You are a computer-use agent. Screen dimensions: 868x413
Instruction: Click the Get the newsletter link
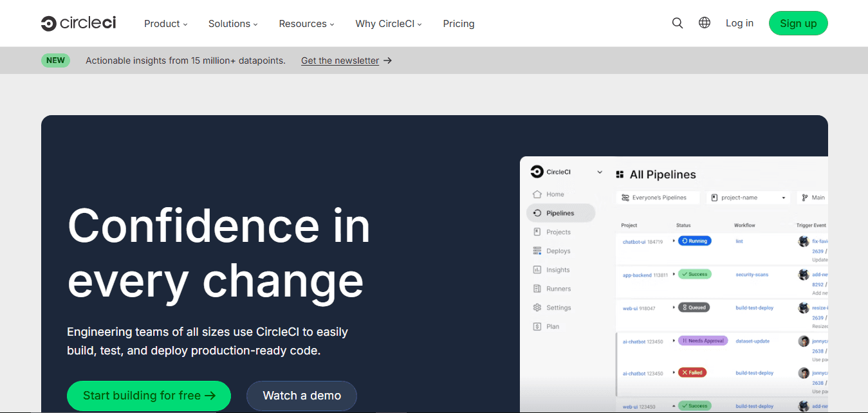click(x=340, y=60)
